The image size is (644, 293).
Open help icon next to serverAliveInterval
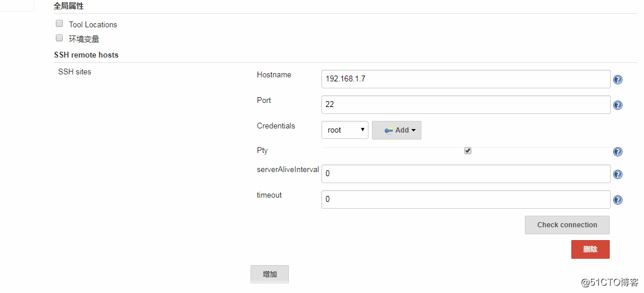click(x=617, y=174)
